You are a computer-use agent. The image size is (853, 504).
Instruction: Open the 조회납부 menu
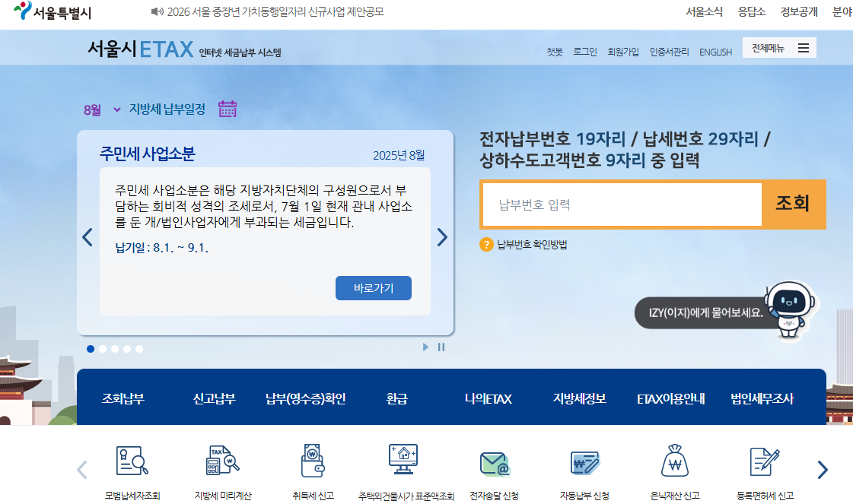(x=123, y=398)
